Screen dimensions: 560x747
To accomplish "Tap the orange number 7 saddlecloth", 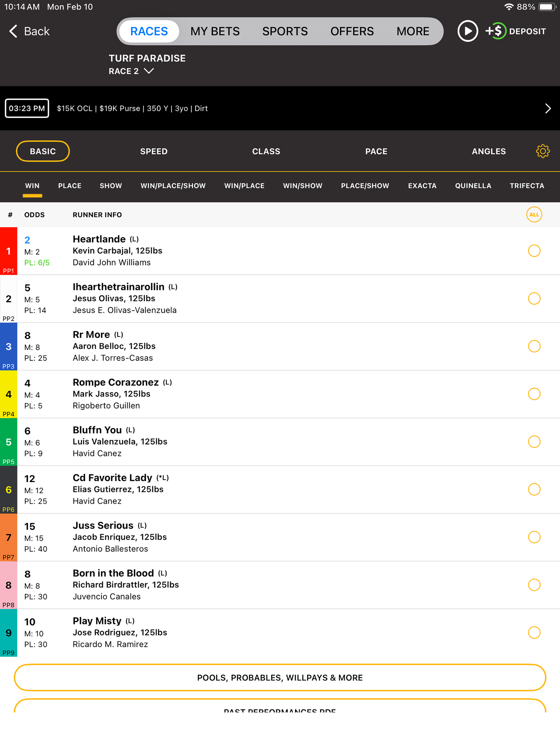I will coord(8,537).
